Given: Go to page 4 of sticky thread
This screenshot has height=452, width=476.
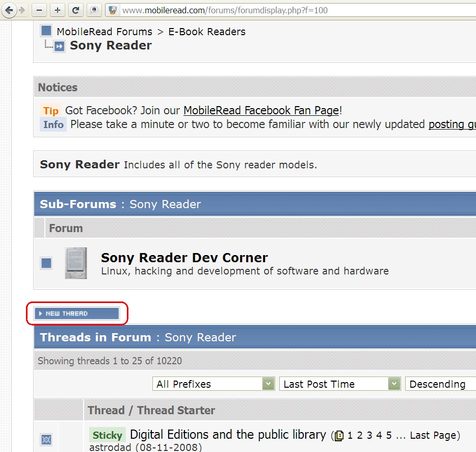Looking at the screenshot, I should (x=379, y=435).
